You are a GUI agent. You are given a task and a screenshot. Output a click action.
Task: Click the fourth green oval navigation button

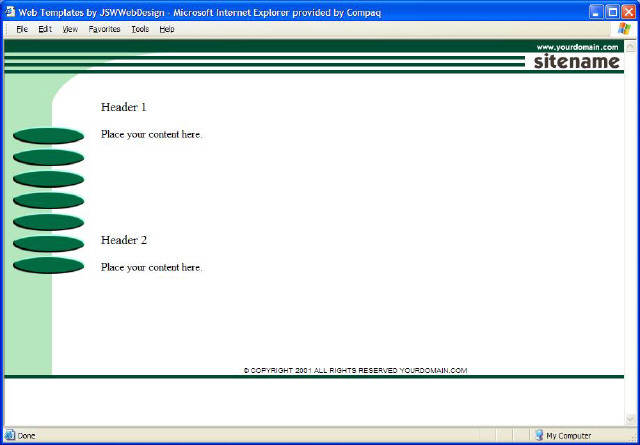[48, 201]
